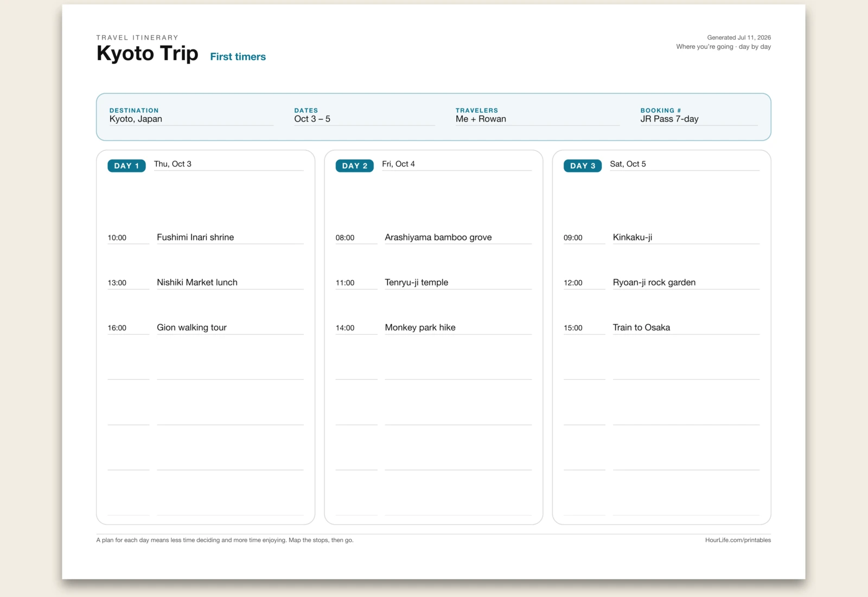Select the First timers subtitle
The height and width of the screenshot is (597, 868).
point(238,56)
